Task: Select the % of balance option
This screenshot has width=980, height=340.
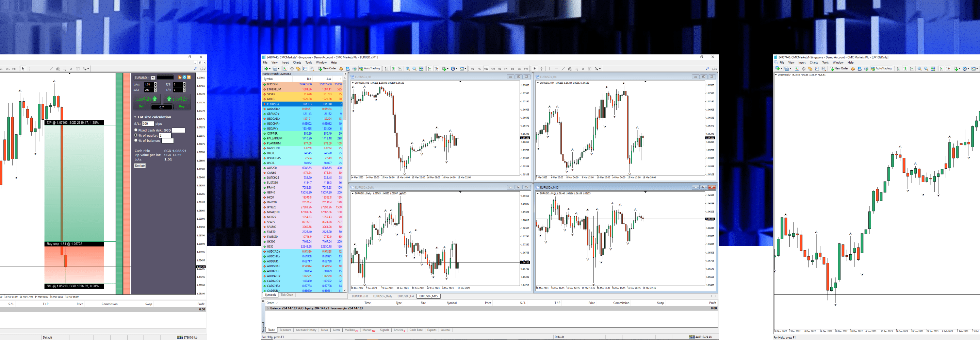Action: click(136, 140)
